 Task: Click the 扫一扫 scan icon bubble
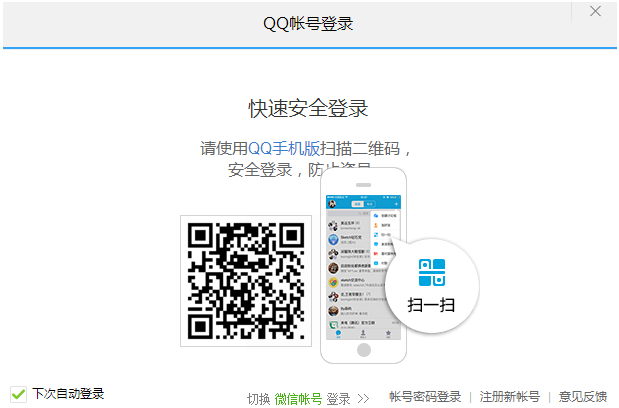432,286
